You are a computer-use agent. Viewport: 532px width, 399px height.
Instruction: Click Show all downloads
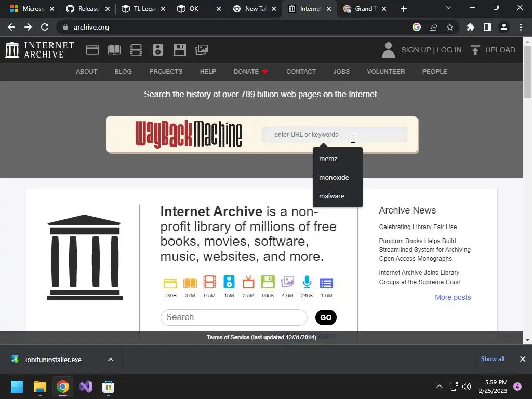[x=493, y=359]
